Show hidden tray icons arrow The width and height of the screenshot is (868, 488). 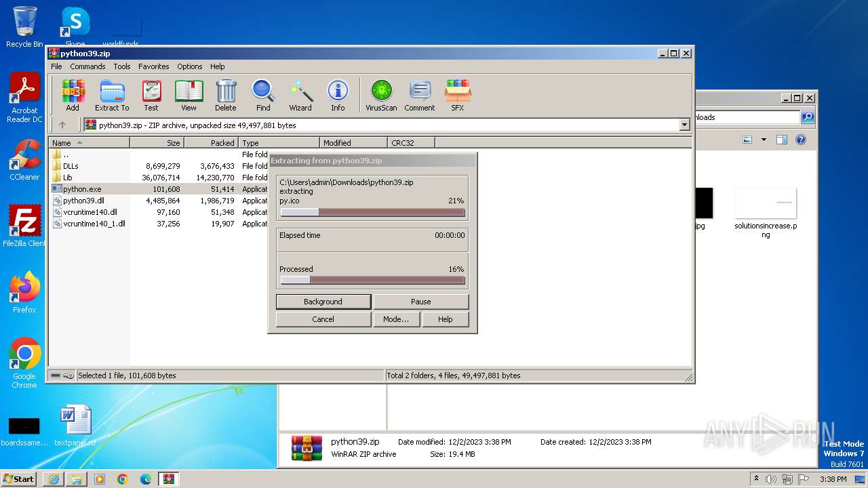click(x=756, y=479)
